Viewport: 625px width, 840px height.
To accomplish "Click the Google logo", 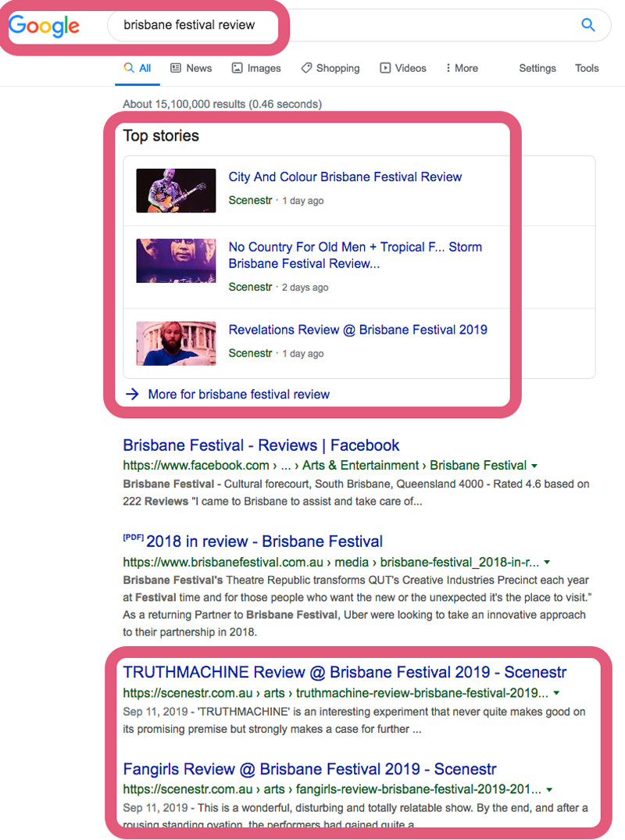I will pos(44,26).
